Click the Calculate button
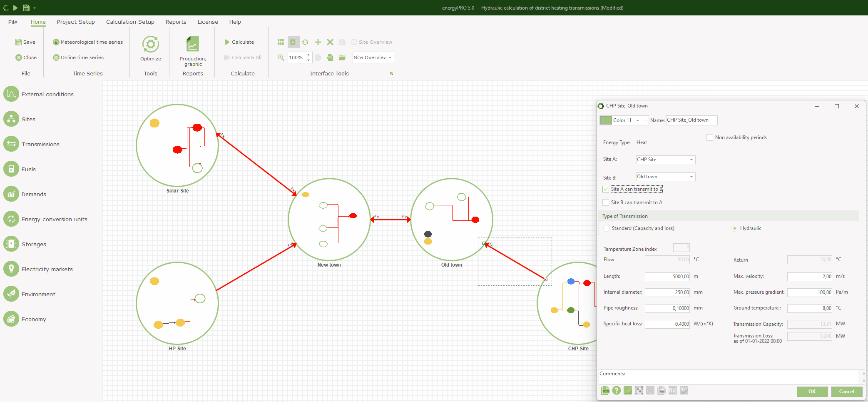 [239, 42]
